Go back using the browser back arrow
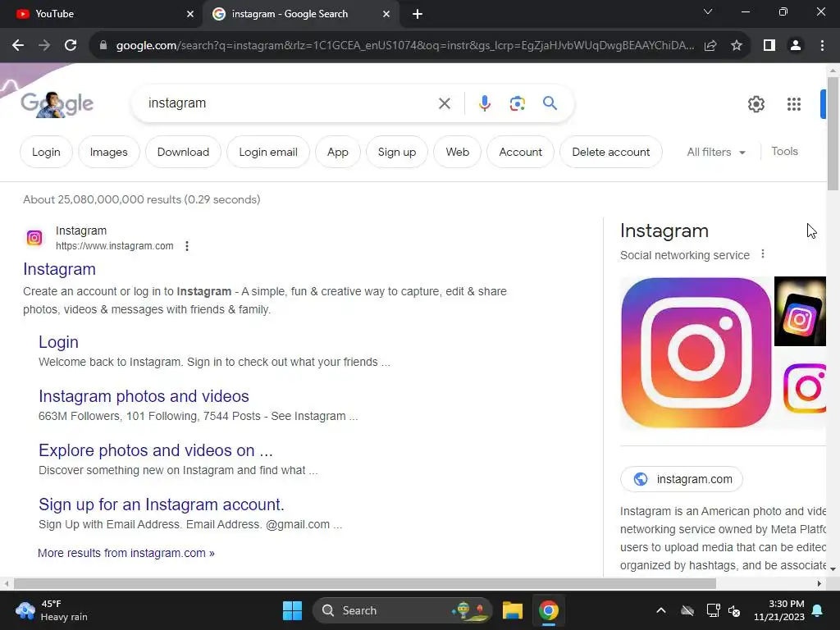The width and height of the screenshot is (840, 630). pyautogui.click(x=18, y=46)
